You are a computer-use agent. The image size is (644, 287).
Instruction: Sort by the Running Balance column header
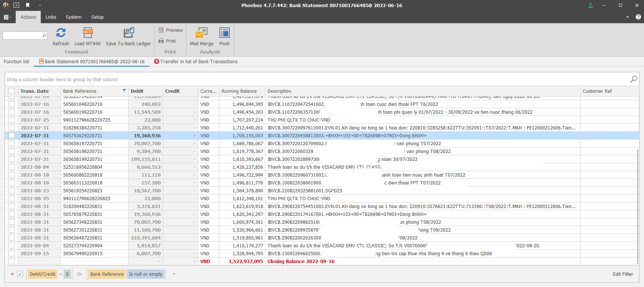pos(242,91)
